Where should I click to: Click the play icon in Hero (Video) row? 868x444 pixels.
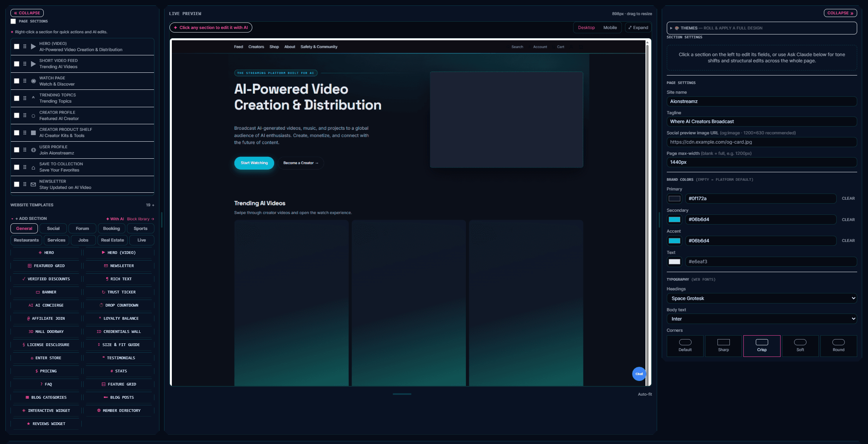tap(33, 46)
